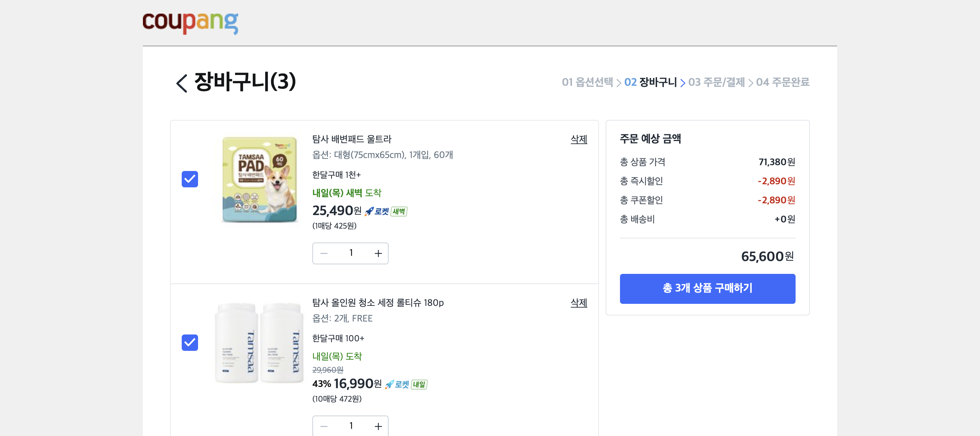
Task: Increase quantity of 탐사 올인원 롤티슈
Action: tap(378, 426)
